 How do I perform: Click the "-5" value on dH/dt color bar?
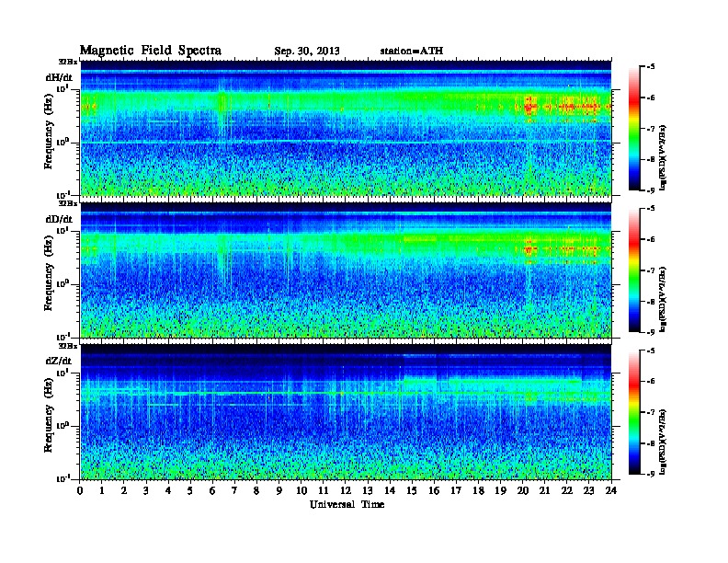click(x=652, y=67)
